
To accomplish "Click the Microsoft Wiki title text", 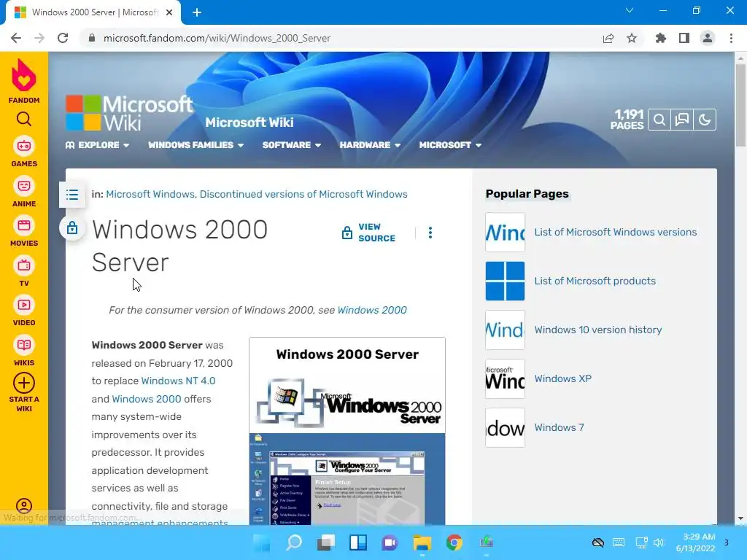I will point(249,122).
